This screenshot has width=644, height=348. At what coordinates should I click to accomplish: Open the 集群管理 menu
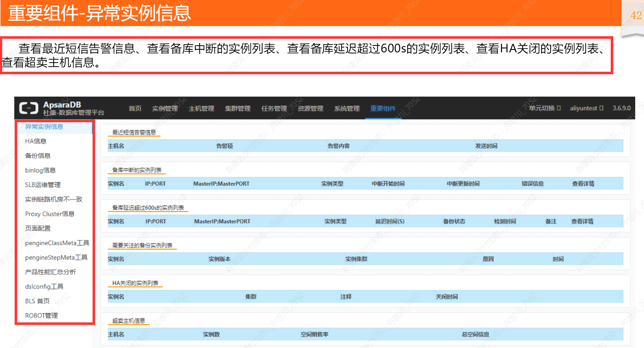(237, 108)
